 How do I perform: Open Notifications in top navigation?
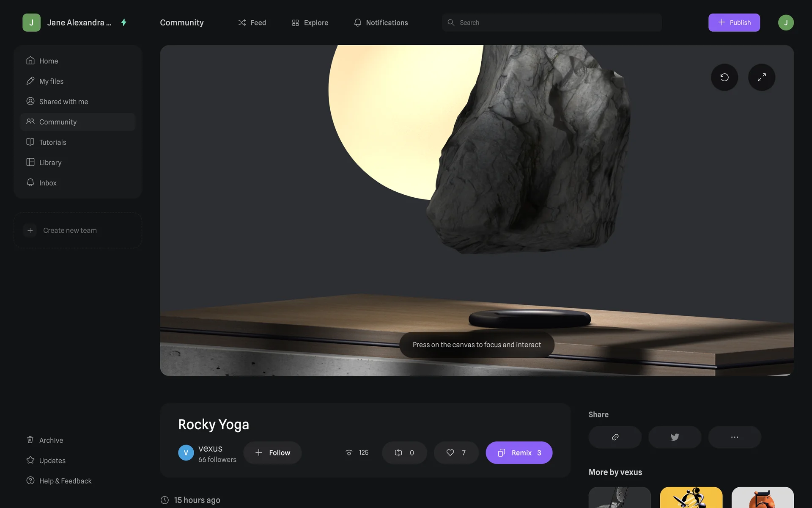coord(381,22)
